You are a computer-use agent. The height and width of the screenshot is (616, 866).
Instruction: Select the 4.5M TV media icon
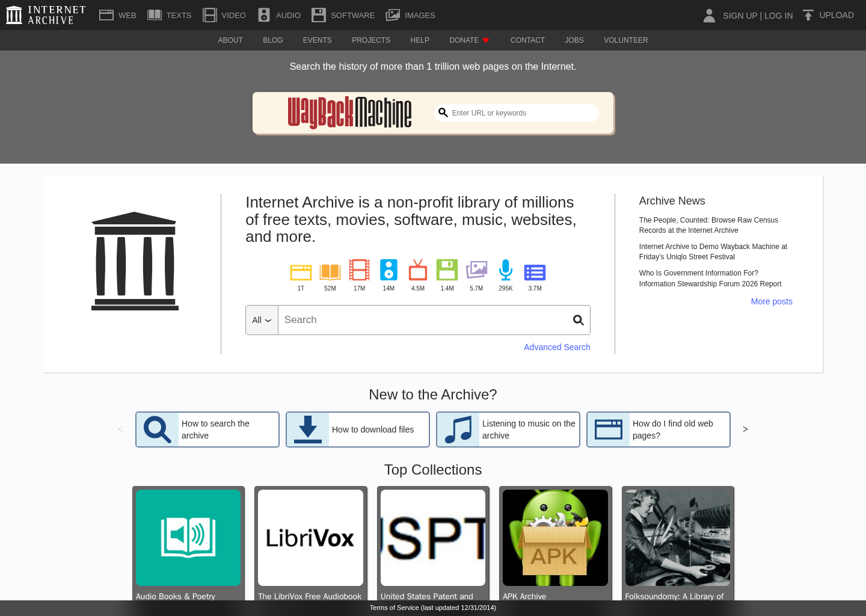click(x=418, y=270)
